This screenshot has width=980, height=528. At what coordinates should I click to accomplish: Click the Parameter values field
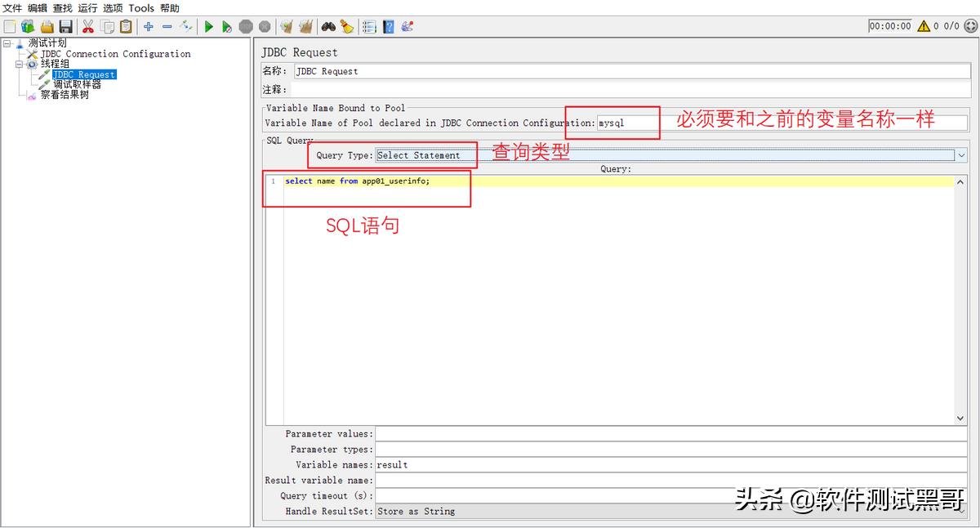pyautogui.click(x=670, y=434)
